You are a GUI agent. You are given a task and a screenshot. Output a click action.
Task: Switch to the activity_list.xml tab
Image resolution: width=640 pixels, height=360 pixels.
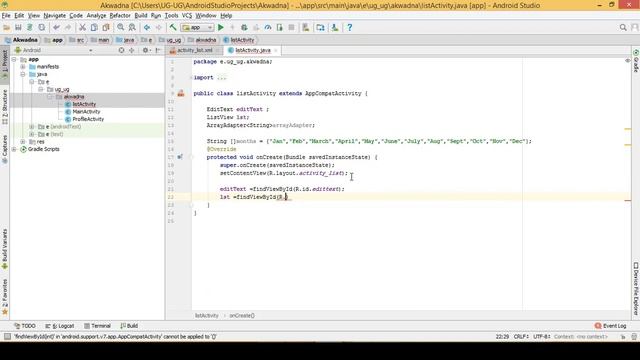[x=194, y=50]
